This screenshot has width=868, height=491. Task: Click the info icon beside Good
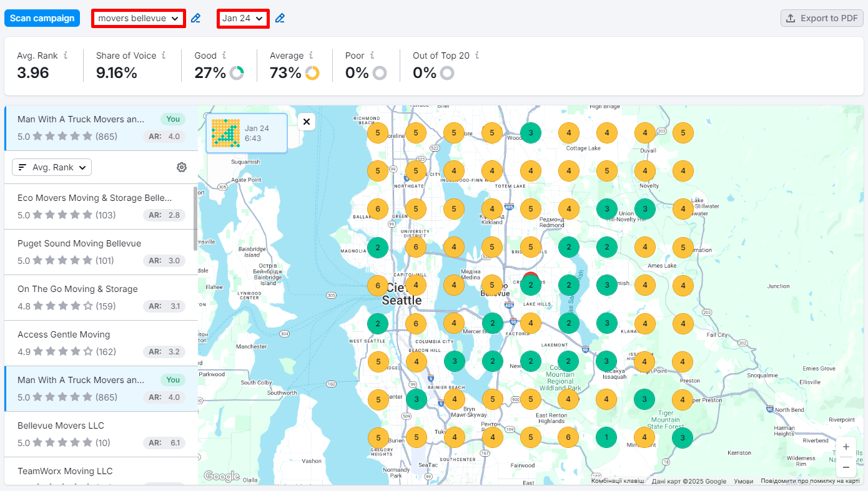224,56
